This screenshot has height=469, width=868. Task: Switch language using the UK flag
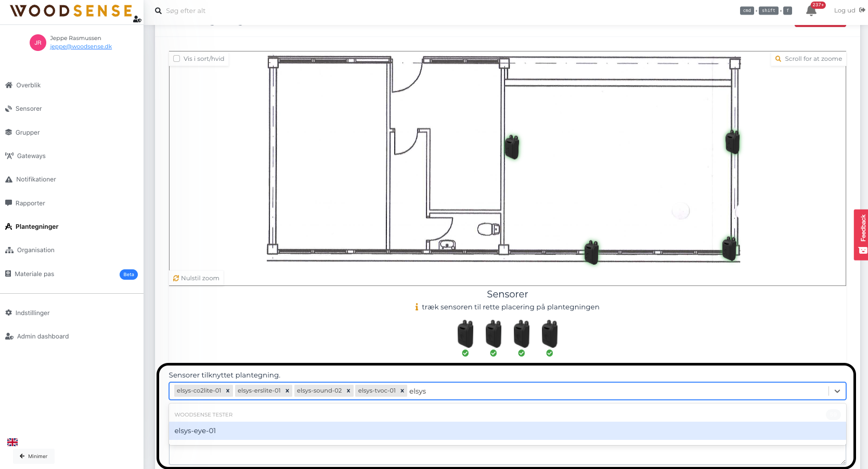[12, 441]
